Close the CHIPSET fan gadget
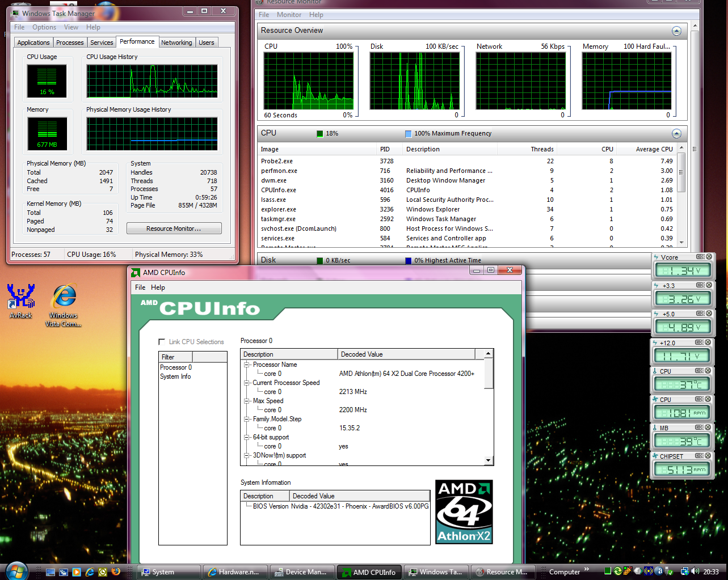Image resolution: width=728 pixels, height=580 pixels. [707, 456]
